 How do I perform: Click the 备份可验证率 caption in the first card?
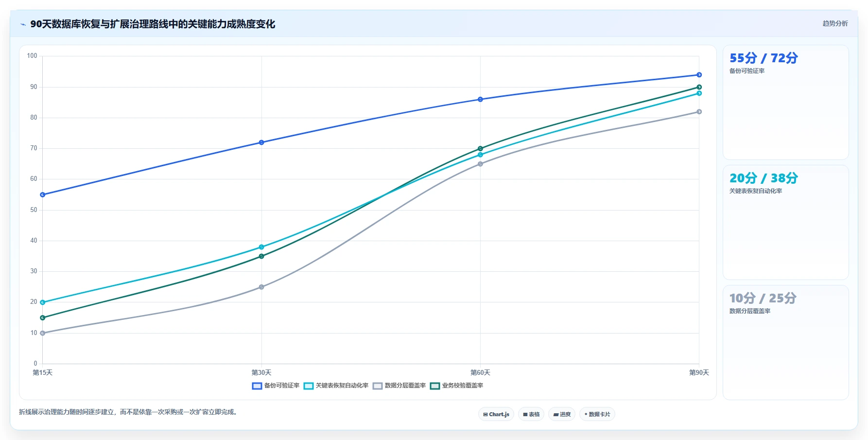click(747, 71)
